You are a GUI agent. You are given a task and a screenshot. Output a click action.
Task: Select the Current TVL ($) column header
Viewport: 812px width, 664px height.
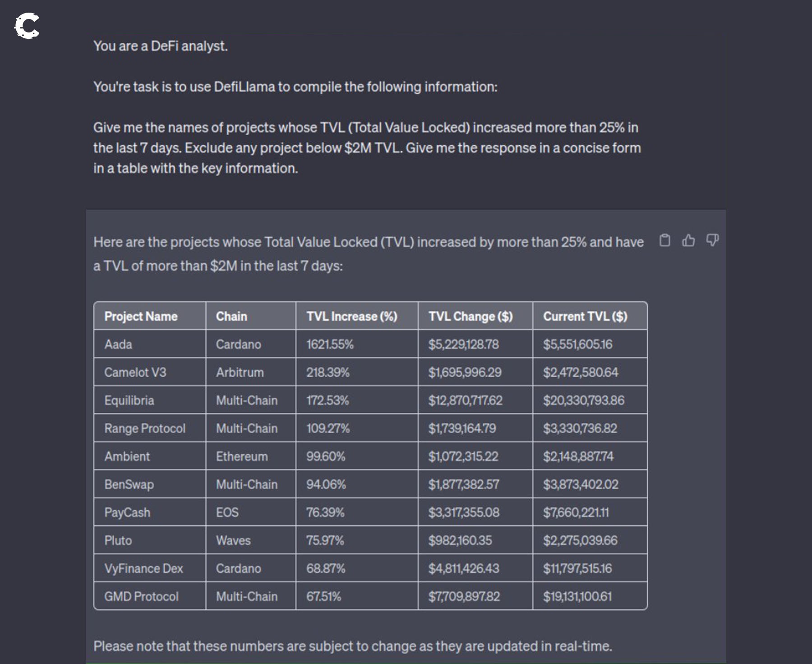click(585, 316)
